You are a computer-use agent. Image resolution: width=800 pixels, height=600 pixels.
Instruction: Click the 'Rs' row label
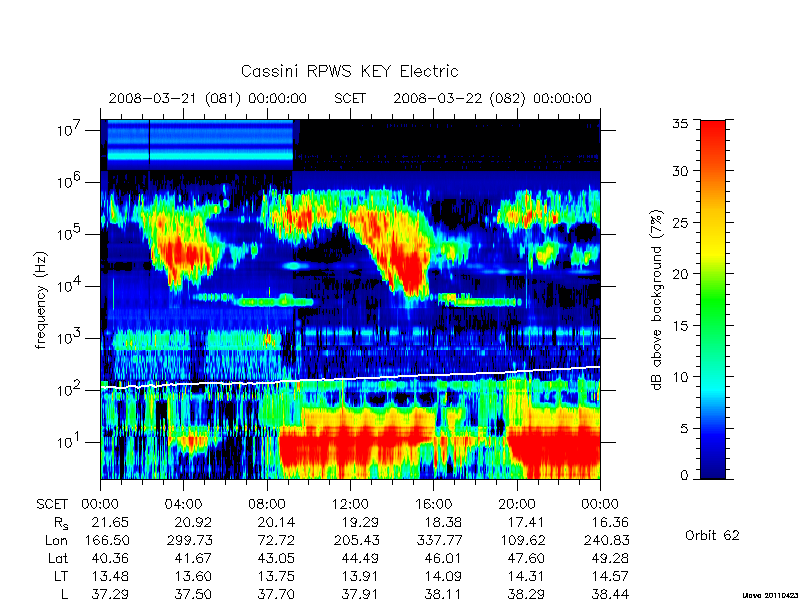point(61,523)
